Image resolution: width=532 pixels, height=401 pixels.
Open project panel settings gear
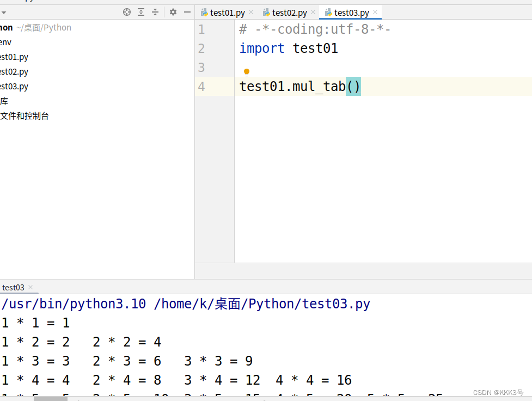click(173, 12)
